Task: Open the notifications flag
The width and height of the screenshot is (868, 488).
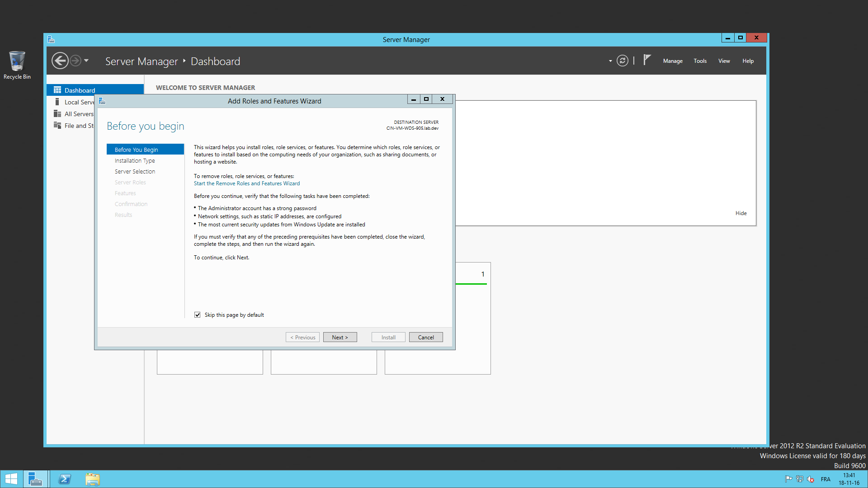Action: (x=647, y=60)
